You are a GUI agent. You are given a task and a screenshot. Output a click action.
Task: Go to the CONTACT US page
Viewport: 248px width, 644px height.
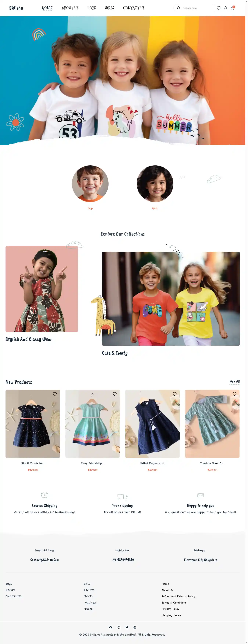(x=134, y=8)
